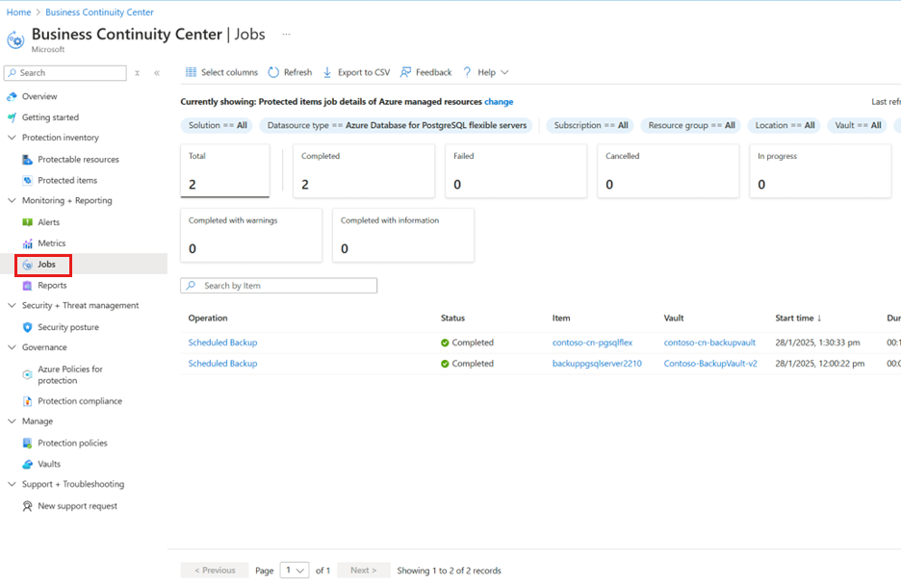Viewport: 901px width, 588px height.
Task: Open the Help dropdown chevron
Action: (x=504, y=72)
